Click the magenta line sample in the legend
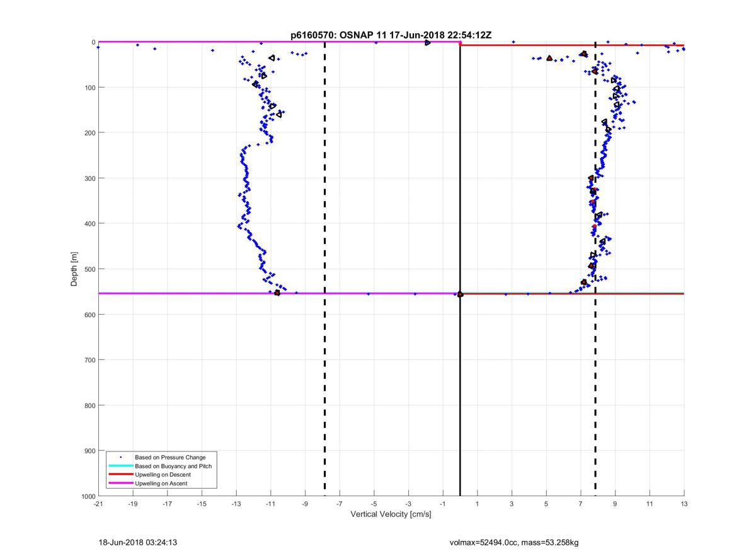 coord(120,484)
